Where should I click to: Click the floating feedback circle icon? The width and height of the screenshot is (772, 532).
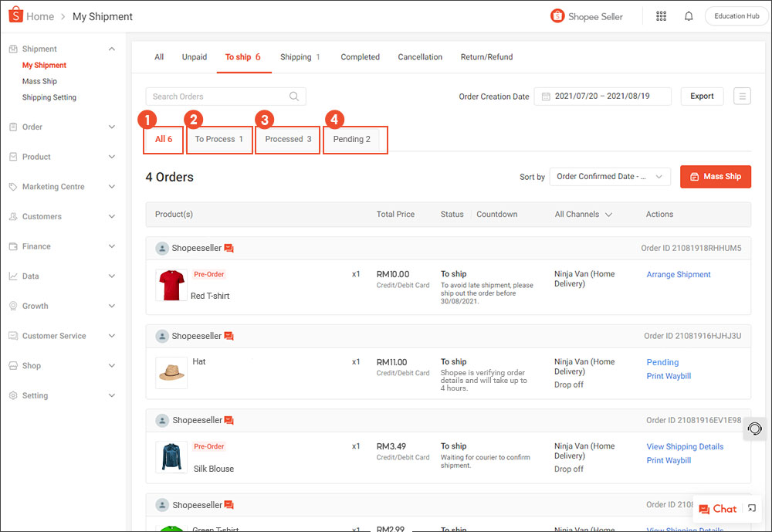pyautogui.click(x=754, y=429)
